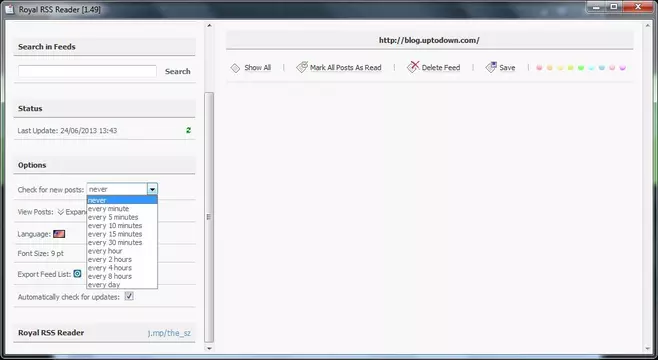658x360 pixels.
Task: Pick the purple color dot
Action: click(622, 68)
